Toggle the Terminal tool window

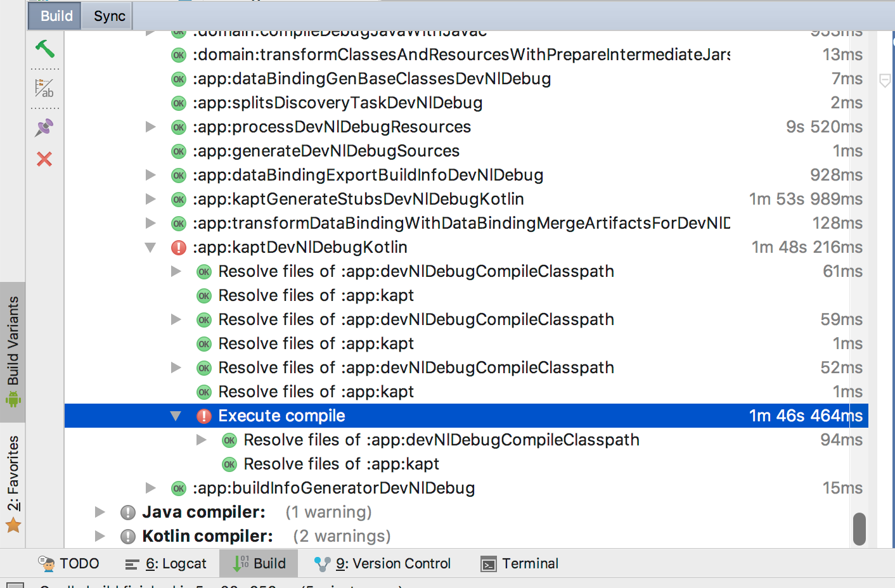pyautogui.click(x=520, y=563)
